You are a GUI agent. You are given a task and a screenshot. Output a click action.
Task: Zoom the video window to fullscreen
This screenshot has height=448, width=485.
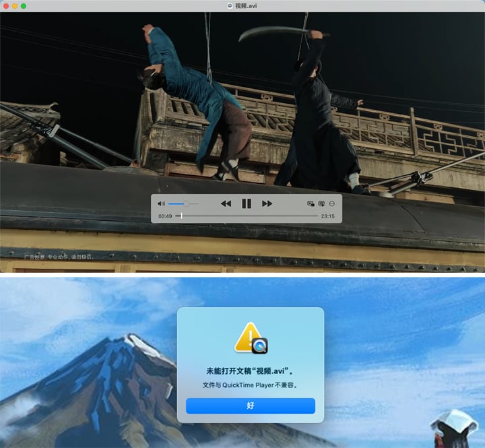tap(24, 6)
